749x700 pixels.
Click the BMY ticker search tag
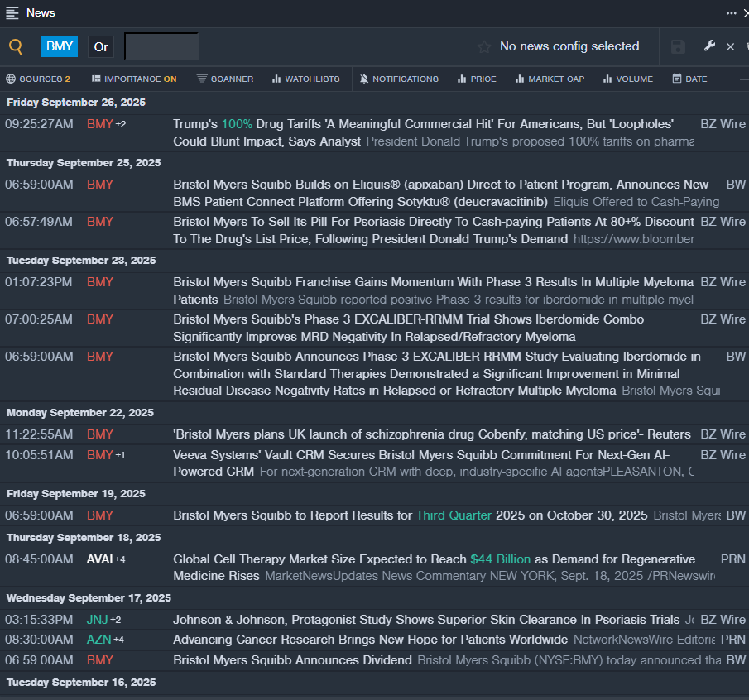(60, 46)
